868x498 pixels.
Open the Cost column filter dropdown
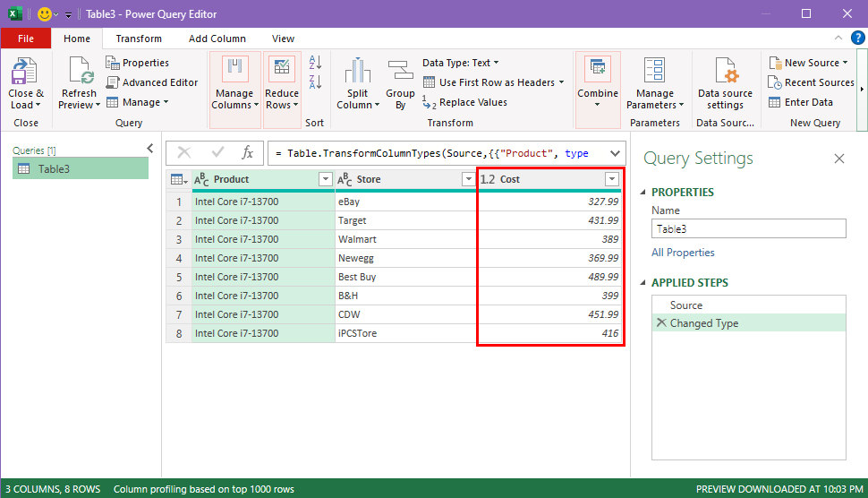612,179
